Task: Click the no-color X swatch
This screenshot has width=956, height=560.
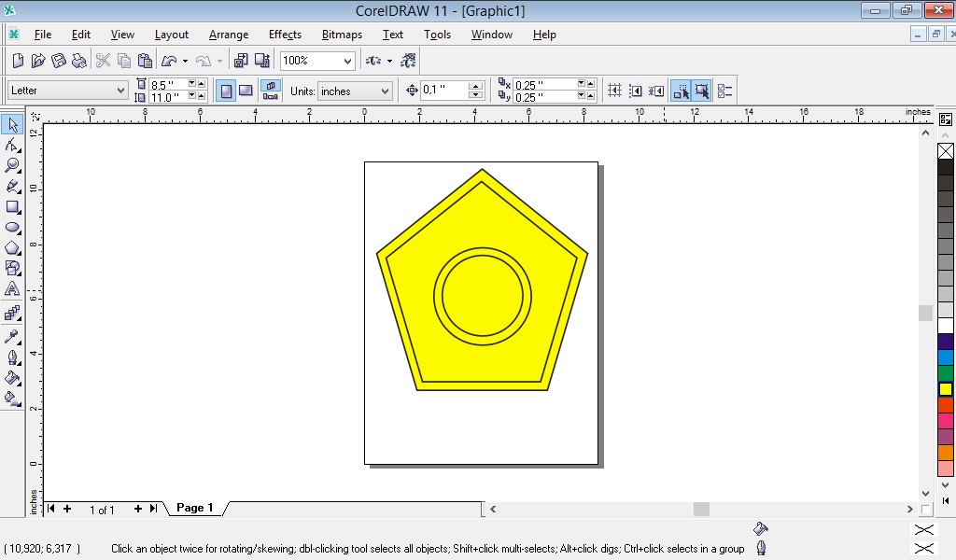Action: point(946,151)
